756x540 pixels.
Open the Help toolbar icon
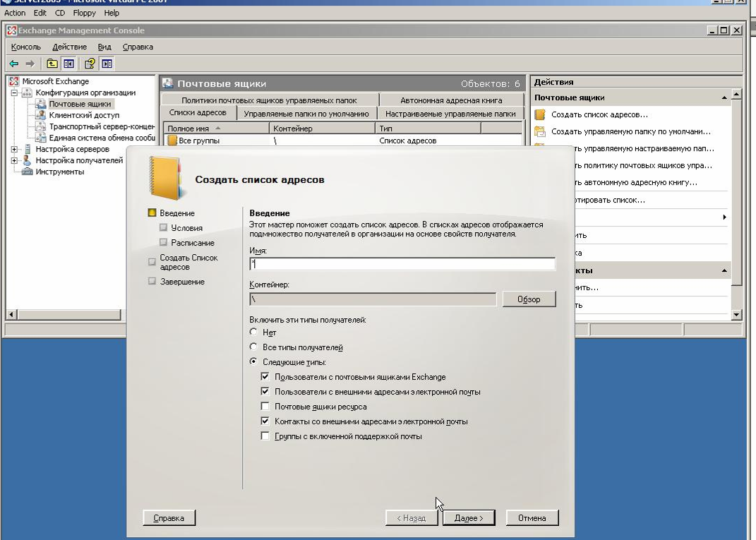click(90, 64)
